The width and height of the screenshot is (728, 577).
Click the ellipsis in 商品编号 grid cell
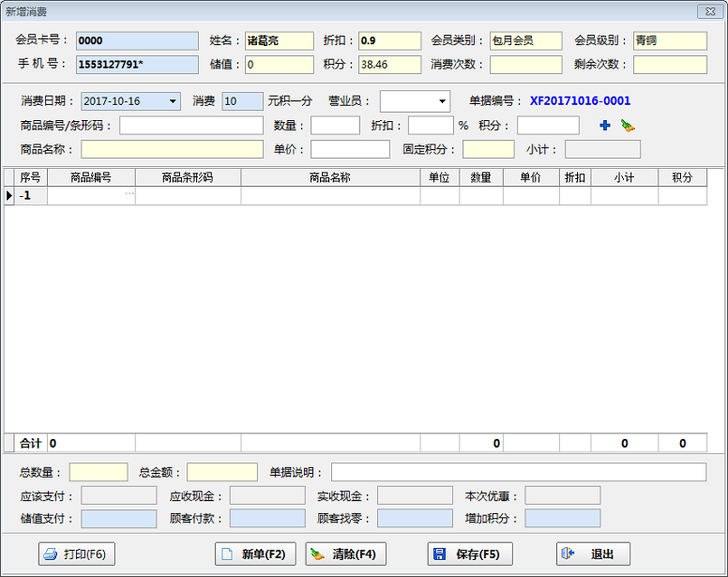129,194
